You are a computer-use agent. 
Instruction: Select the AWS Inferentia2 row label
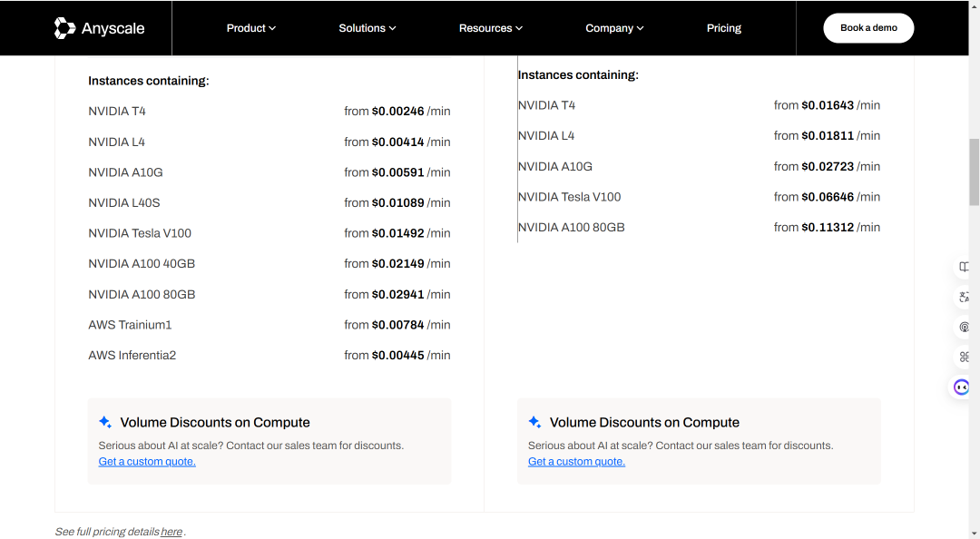click(x=132, y=355)
